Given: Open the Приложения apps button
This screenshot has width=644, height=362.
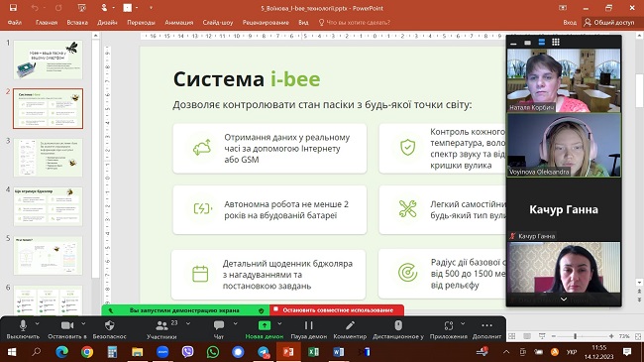Looking at the screenshot, I should coord(449,330).
